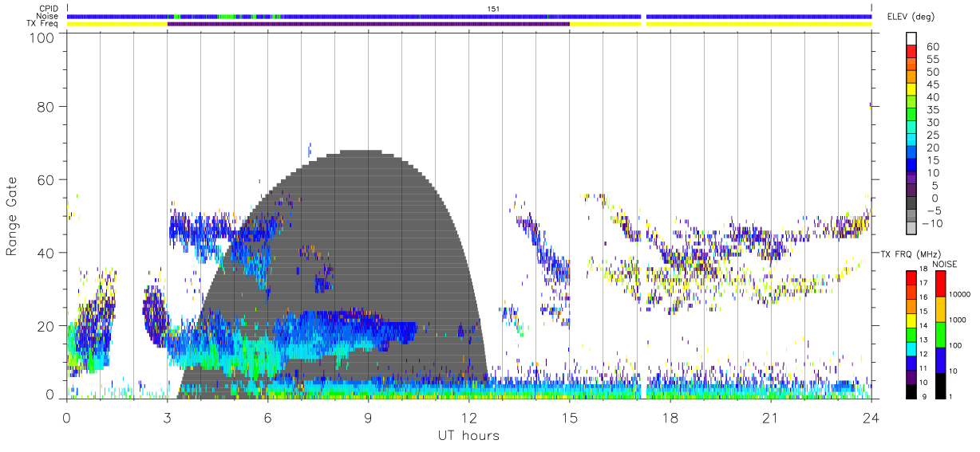Click the '80' tick on the Range Gate axis
The image size is (980, 452).
(46, 106)
